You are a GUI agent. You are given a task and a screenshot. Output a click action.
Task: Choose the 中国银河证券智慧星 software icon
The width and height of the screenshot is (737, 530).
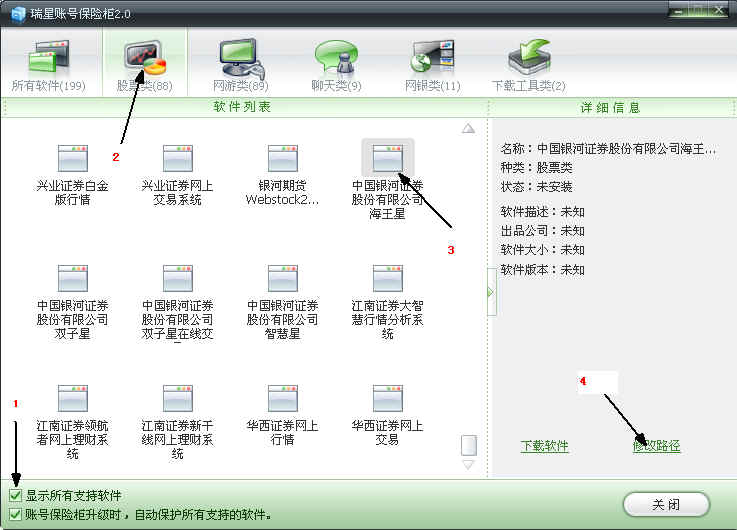point(282,278)
